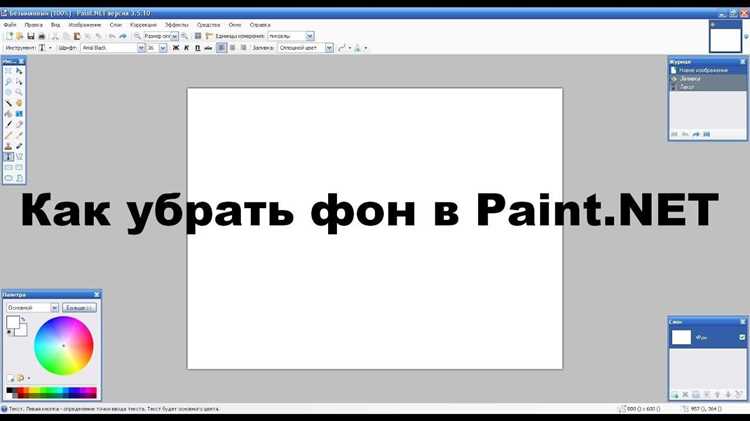This screenshot has width=750, height=421.
Task: Open the Файл menu
Action: coord(10,25)
